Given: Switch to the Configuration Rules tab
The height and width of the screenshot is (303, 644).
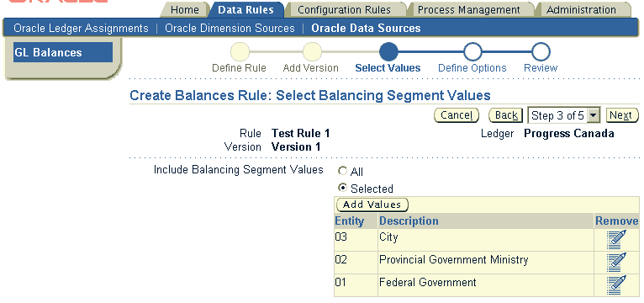Looking at the screenshot, I should 344,10.
